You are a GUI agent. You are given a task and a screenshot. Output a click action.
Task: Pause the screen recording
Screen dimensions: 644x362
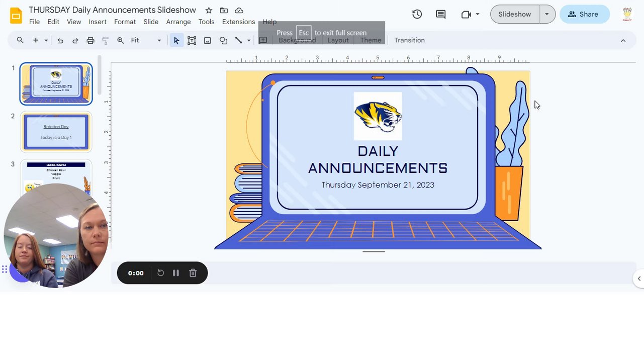(x=176, y=273)
